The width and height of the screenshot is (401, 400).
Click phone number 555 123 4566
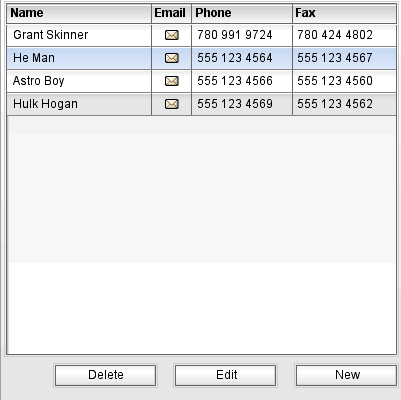[x=235, y=81]
